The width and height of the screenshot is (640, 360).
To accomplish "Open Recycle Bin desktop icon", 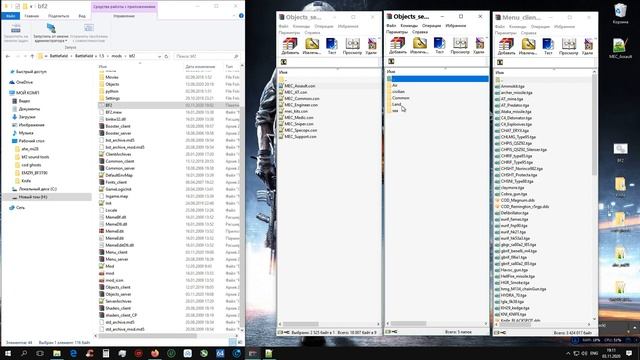I will [620, 13].
